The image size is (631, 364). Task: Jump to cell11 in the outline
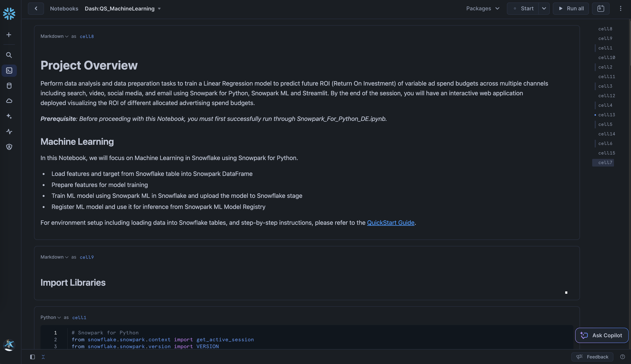pyautogui.click(x=607, y=77)
